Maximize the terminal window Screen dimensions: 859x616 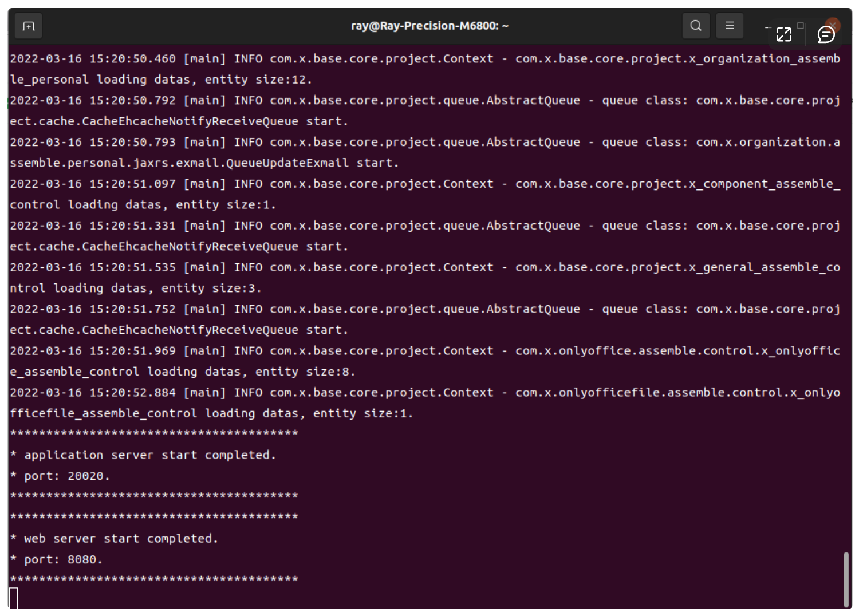801,25
